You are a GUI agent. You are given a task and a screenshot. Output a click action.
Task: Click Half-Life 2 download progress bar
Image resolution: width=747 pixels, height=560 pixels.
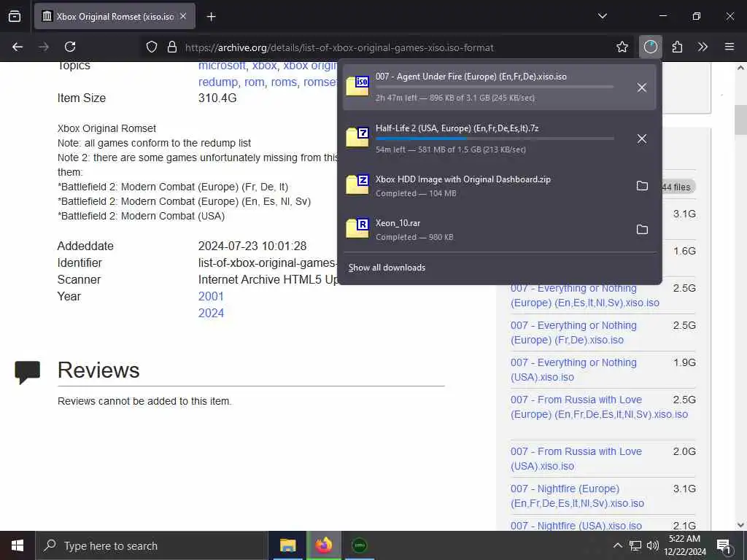click(495, 139)
